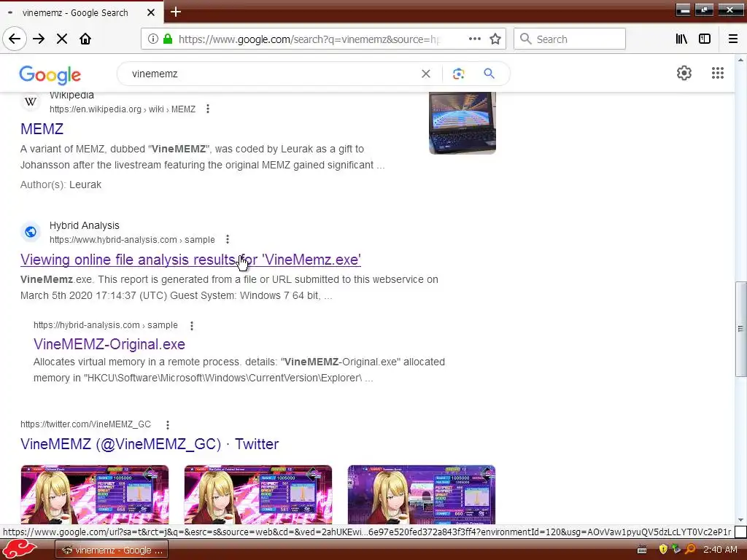747x560 pixels.
Task: Go forward with the browser forward arrow
Action: (39, 39)
